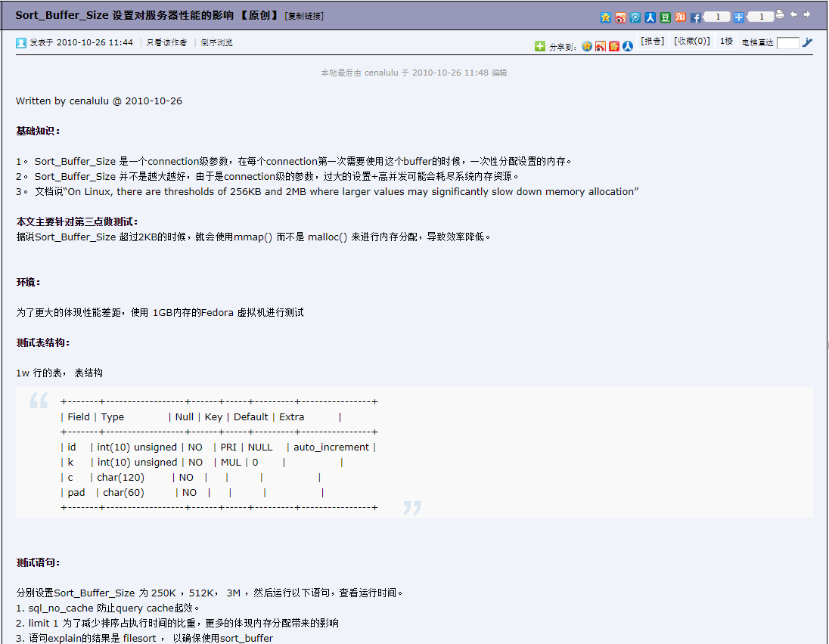
Task: Go to next thread with right arrow
Action: coord(807,15)
